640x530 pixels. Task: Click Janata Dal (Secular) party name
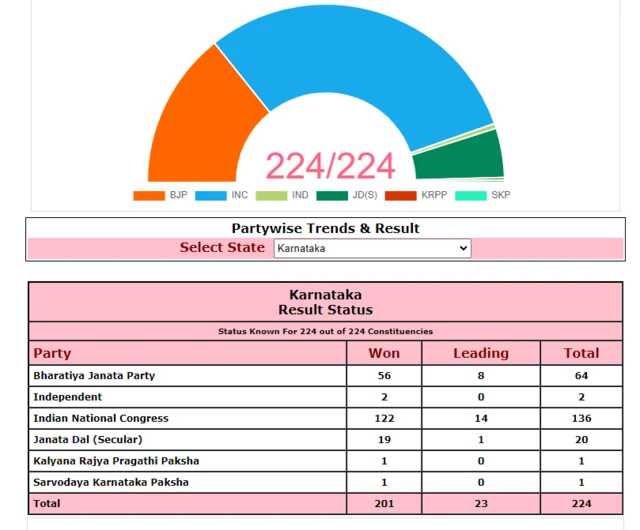coord(88,439)
